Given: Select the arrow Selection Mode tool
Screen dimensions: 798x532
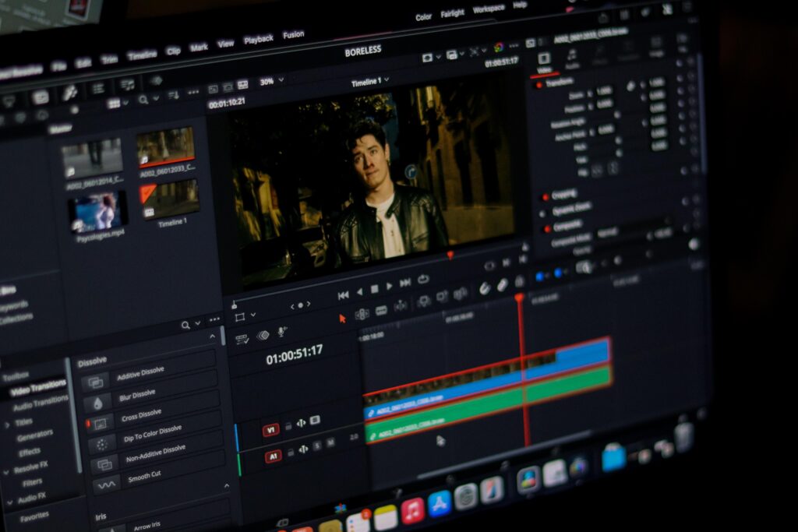Looking at the screenshot, I should point(341,318).
